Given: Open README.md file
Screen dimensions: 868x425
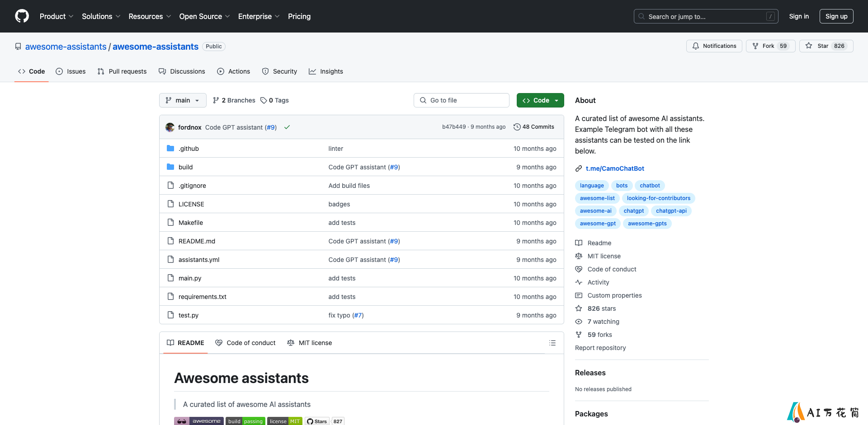Looking at the screenshot, I should pyautogui.click(x=197, y=241).
